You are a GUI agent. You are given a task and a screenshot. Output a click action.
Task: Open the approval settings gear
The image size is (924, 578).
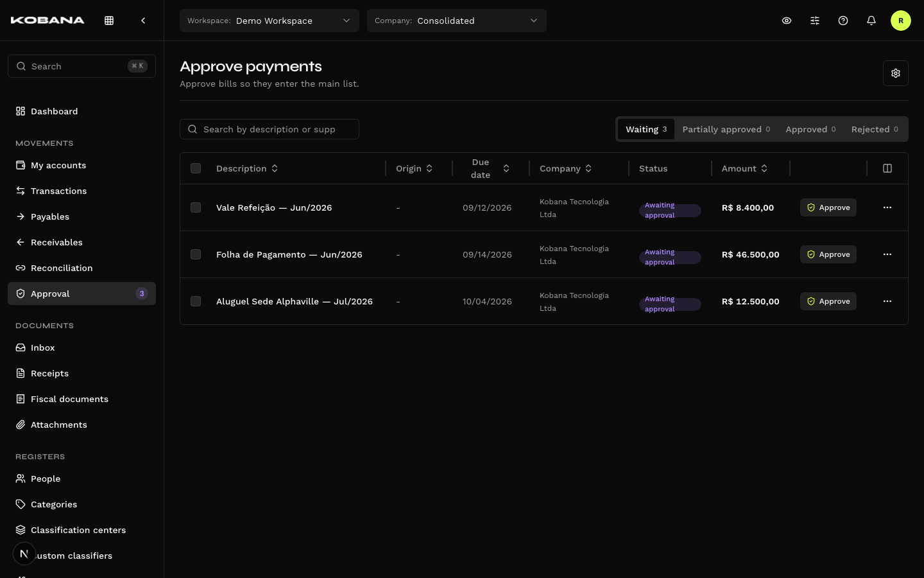(896, 73)
